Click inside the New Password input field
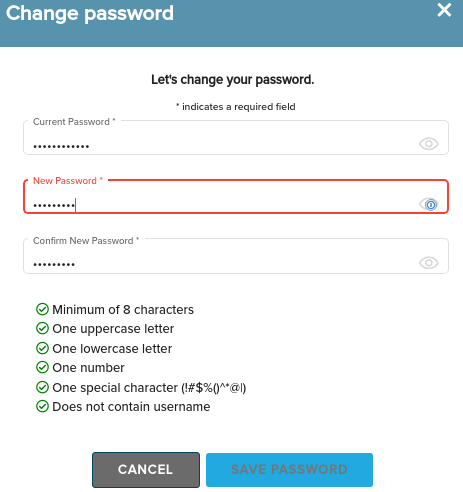Viewport: 463px width, 492px height. point(236,197)
